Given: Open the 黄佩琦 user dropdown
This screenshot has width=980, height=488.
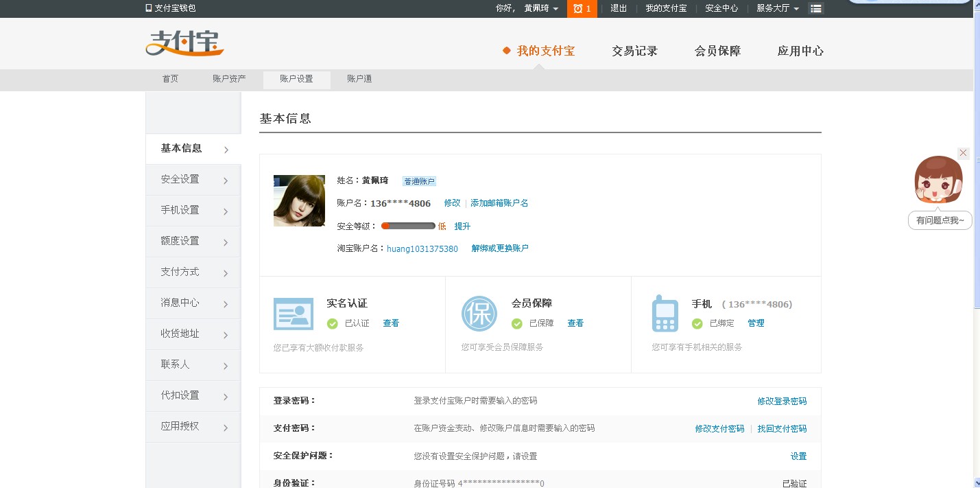Looking at the screenshot, I should click(x=541, y=8).
